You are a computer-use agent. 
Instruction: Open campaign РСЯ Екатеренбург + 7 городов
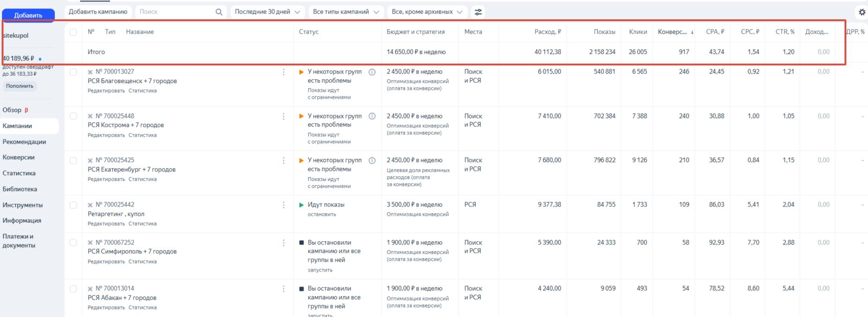(131, 170)
